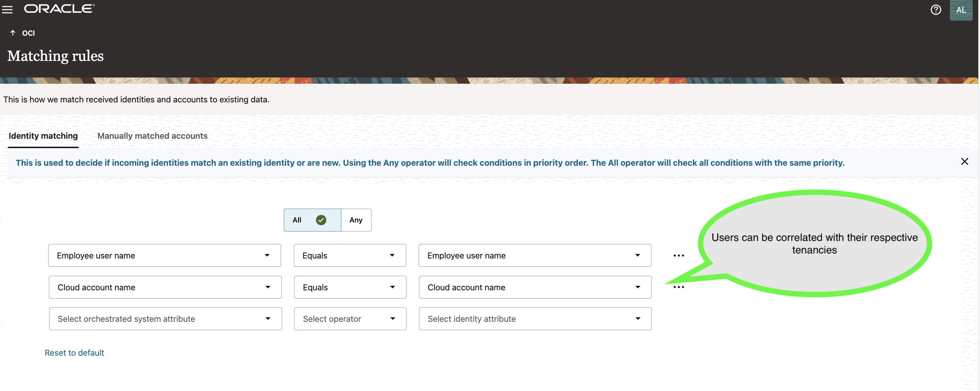Click the Reset to default link
The width and height of the screenshot is (980, 391).
74,352
